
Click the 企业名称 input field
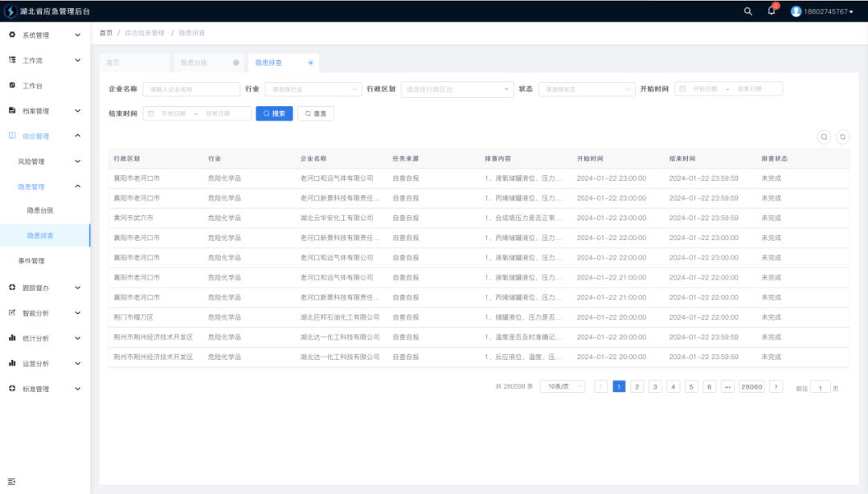(191, 89)
